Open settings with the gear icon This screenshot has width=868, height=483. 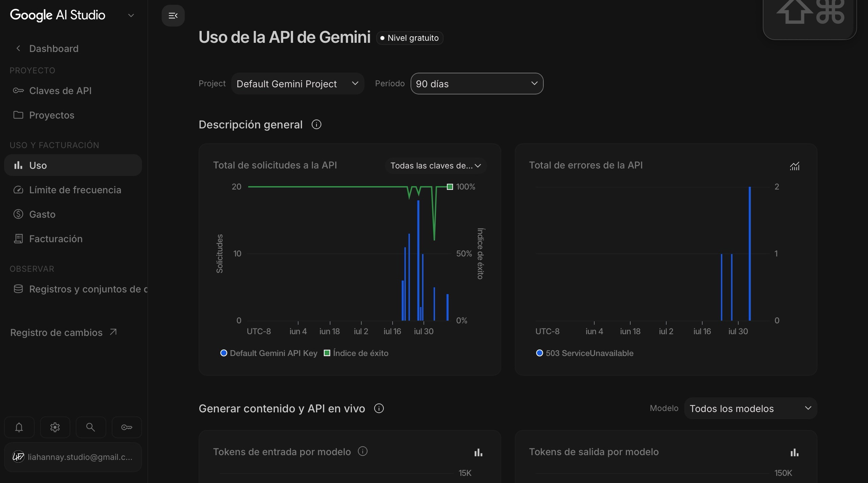[55, 427]
